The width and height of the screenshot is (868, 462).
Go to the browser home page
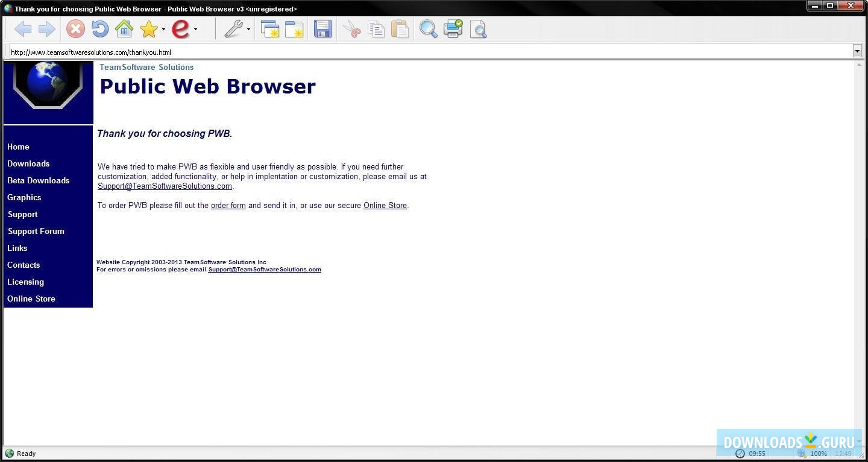(x=124, y=28)
